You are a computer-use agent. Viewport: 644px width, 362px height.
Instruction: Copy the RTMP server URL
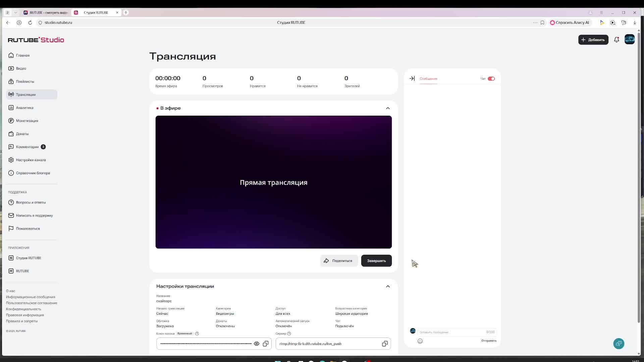[385, 344]
